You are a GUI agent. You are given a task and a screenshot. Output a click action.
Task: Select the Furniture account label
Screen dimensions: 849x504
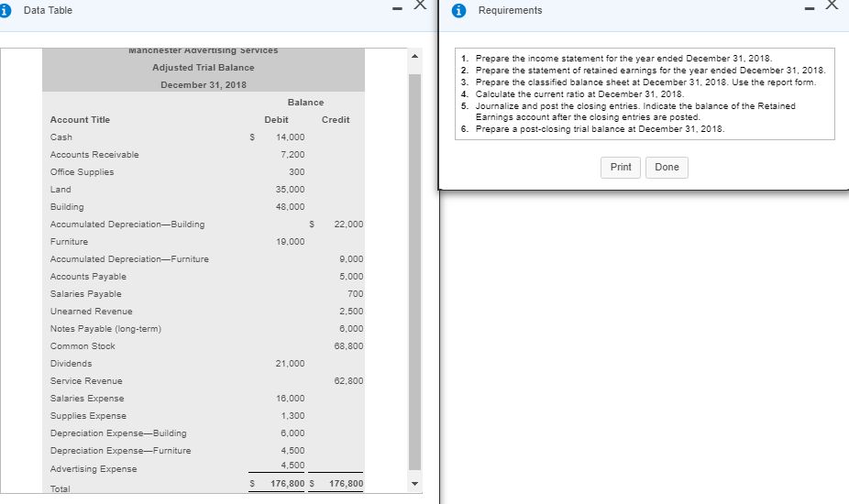69,241
